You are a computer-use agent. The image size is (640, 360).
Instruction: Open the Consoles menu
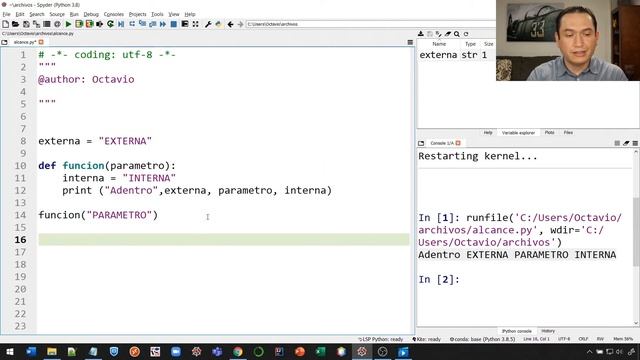113,14
